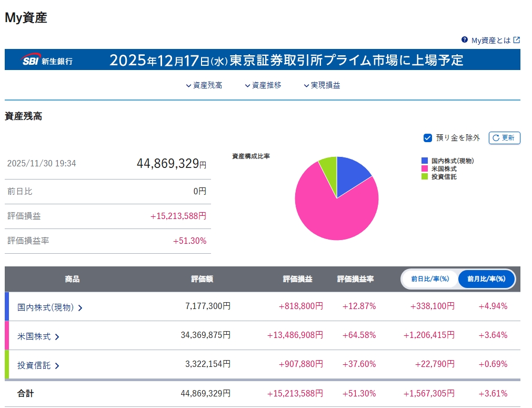Jump to 実現損益 section anchor
532x408 pixels.
(322, 85)
